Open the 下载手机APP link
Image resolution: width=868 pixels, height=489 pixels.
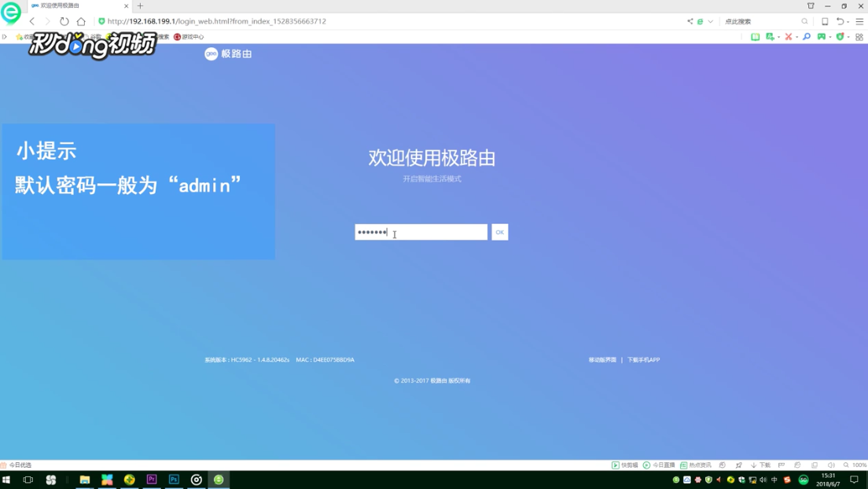click(643, 360)
